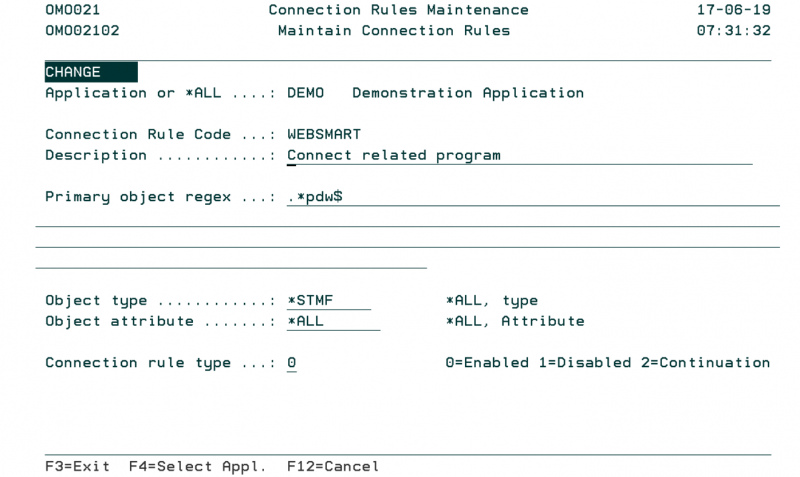Focus the Connection rule type field
This screenshot has width=800, height=477.
point(291,363)
